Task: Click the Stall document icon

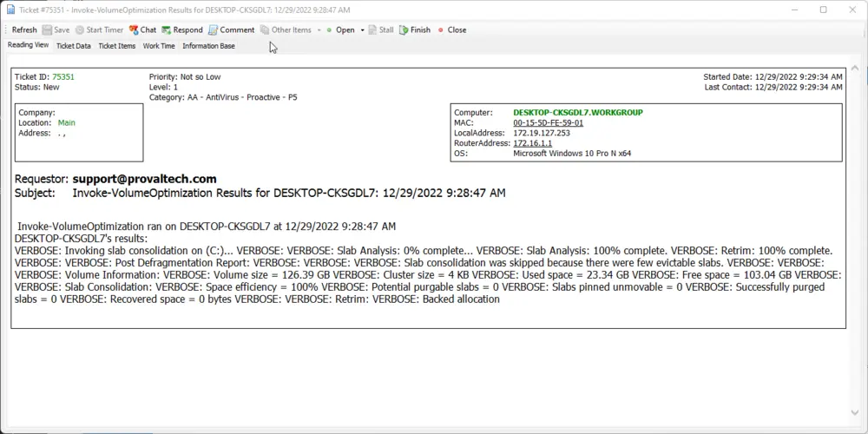Action: 372,30
